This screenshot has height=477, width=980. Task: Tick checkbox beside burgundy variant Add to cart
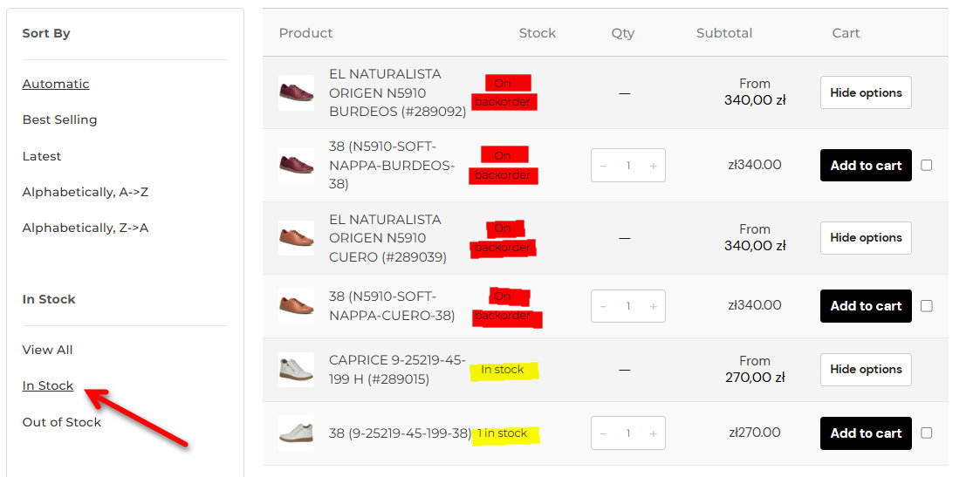tap(927, 165)
